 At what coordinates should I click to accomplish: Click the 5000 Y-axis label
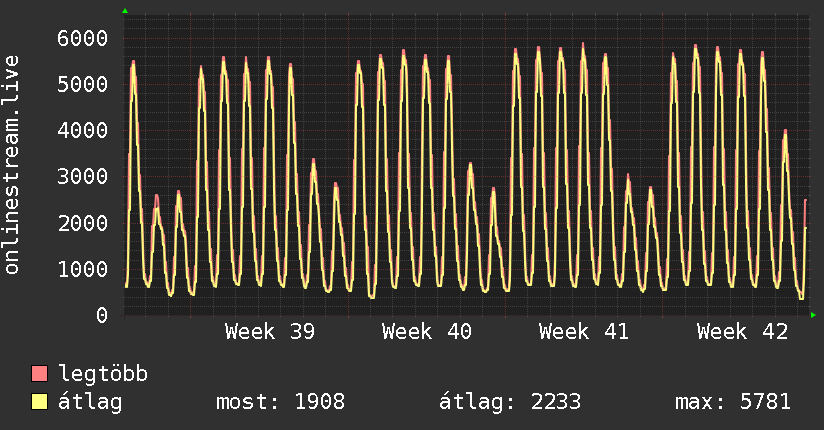click(x=79, y=85)
